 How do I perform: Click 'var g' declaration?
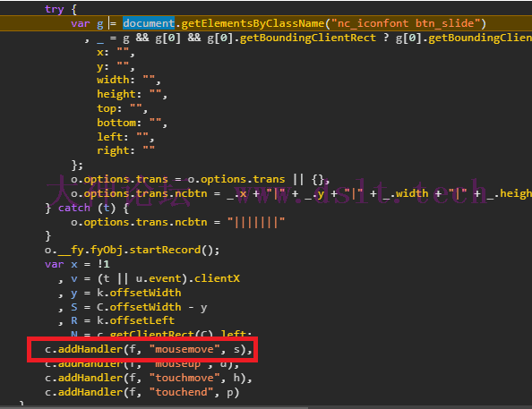(x=87, y=23)
